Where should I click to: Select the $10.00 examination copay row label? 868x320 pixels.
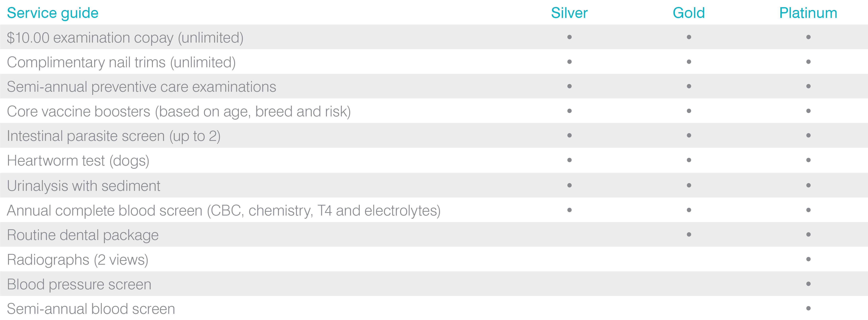(125, 38)
